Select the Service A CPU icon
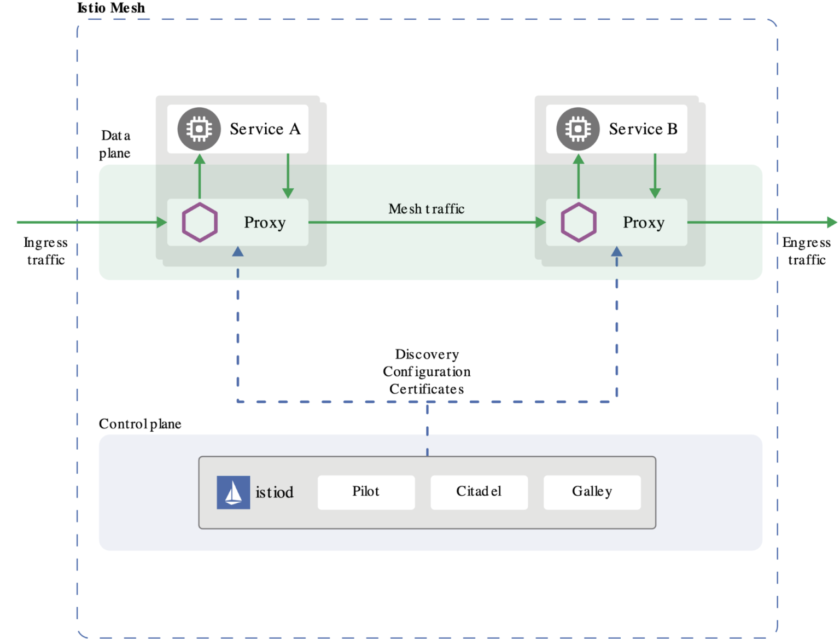The width and height of the screenshot is (840, 639). click(x=198, y=129)
